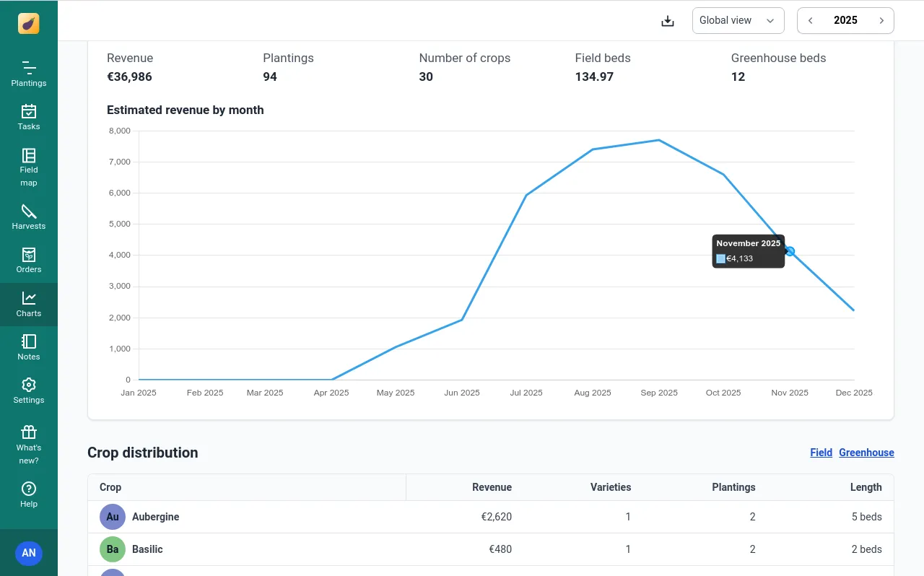The image size is (924, 576).
Task: Open Settings
Action: [x=28, y=390]
